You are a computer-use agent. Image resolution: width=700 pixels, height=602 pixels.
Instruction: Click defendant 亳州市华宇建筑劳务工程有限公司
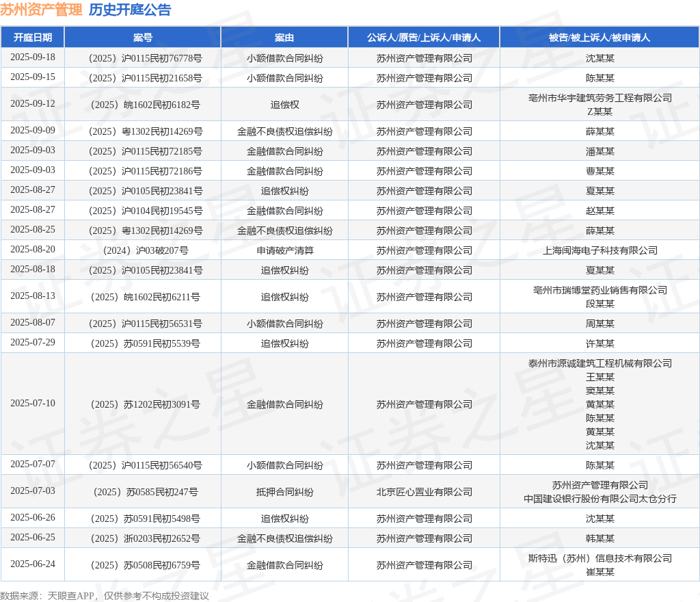[600, 98]
